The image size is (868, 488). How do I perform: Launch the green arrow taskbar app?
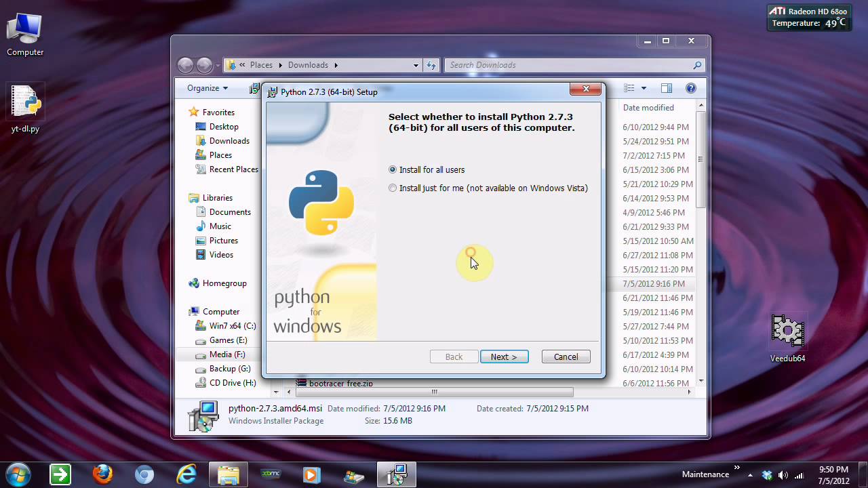pyautogui.click(x=60, y=474)
